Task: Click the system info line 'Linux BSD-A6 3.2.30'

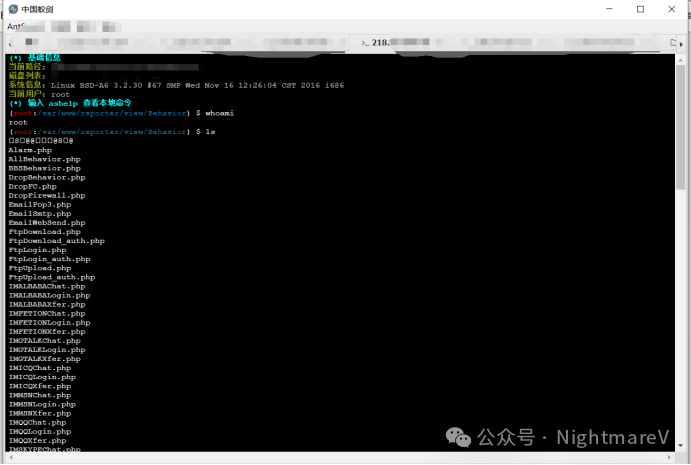Action: [197, 86]
